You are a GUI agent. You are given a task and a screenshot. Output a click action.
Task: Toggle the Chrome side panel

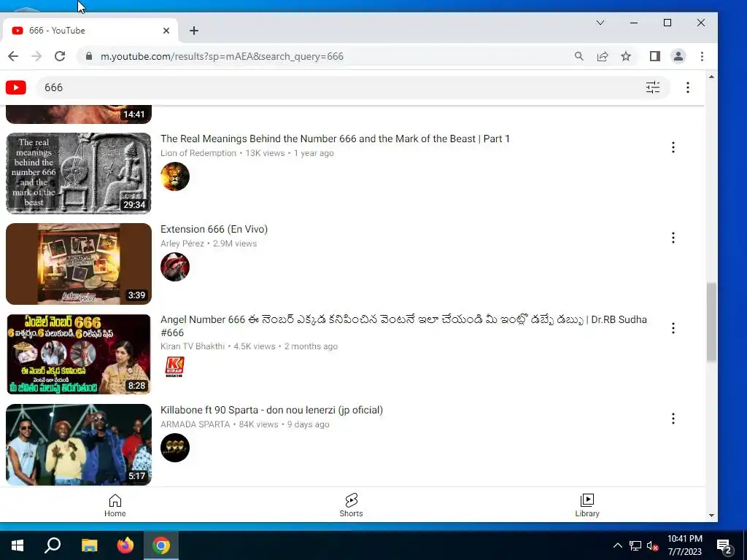[654, 56]
